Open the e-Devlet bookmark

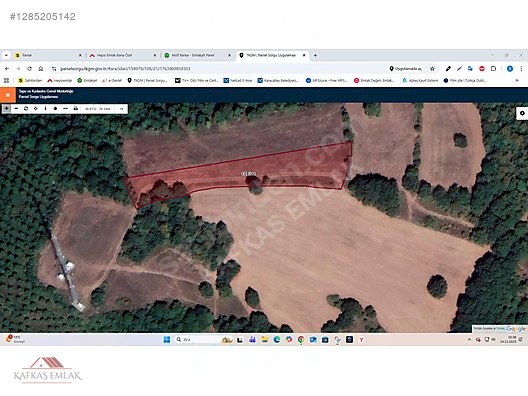click(112, 80)
